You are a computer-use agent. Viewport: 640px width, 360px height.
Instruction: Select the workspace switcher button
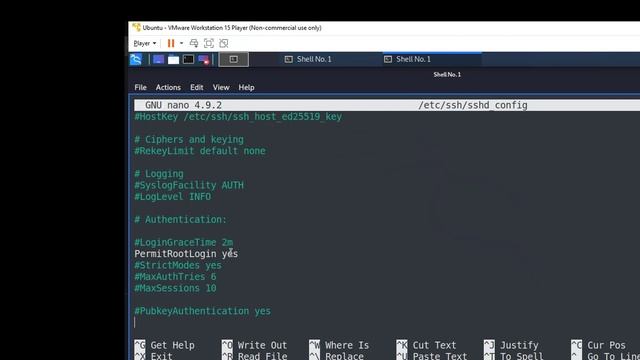pyautogui.click(x=233, y=60)
